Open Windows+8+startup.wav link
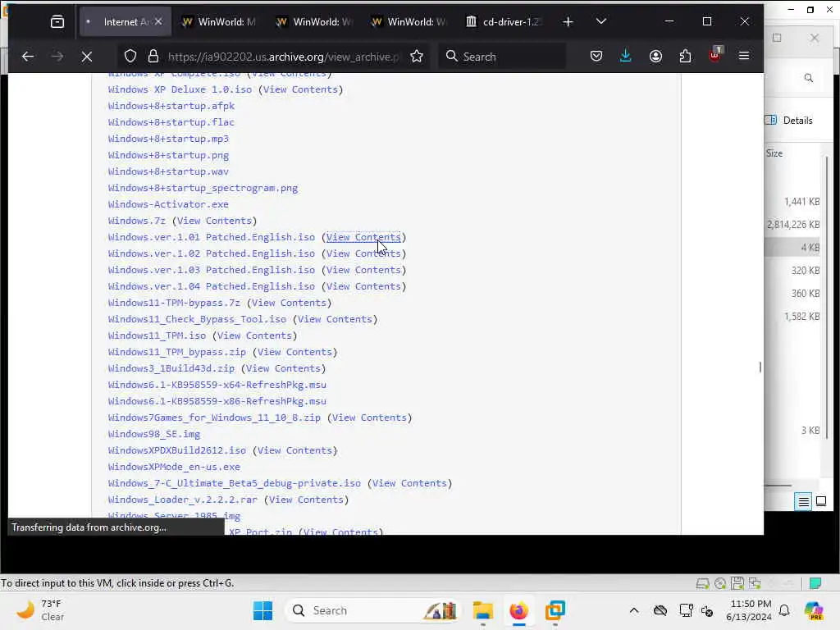 coord(168,171)
